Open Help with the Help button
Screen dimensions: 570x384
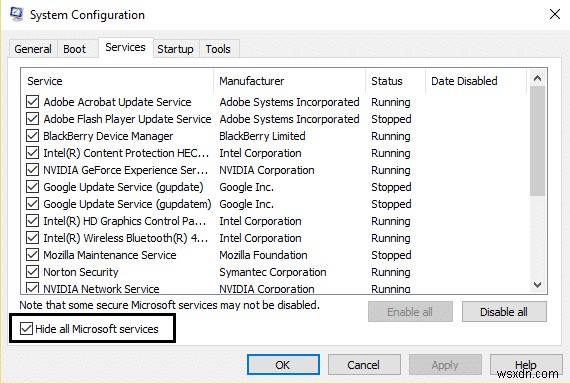tap(526, 365)
